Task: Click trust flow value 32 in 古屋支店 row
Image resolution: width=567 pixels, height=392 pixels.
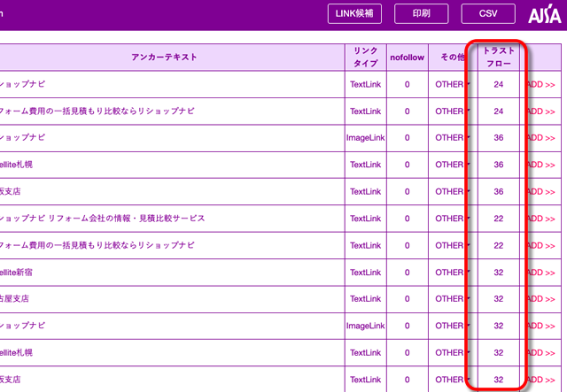Action: pos(499,299)
